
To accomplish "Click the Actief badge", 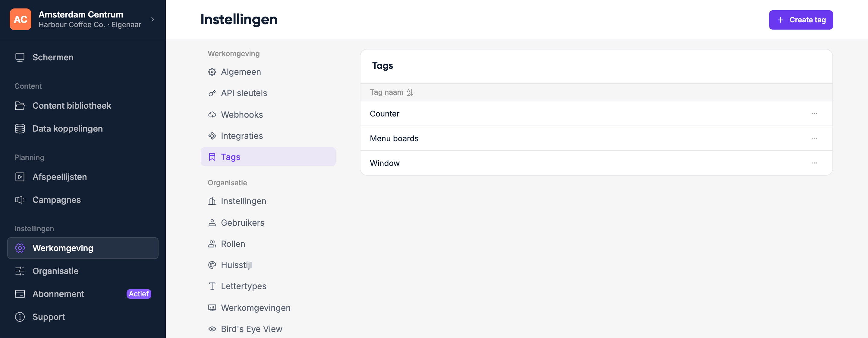I will (139, 294).
